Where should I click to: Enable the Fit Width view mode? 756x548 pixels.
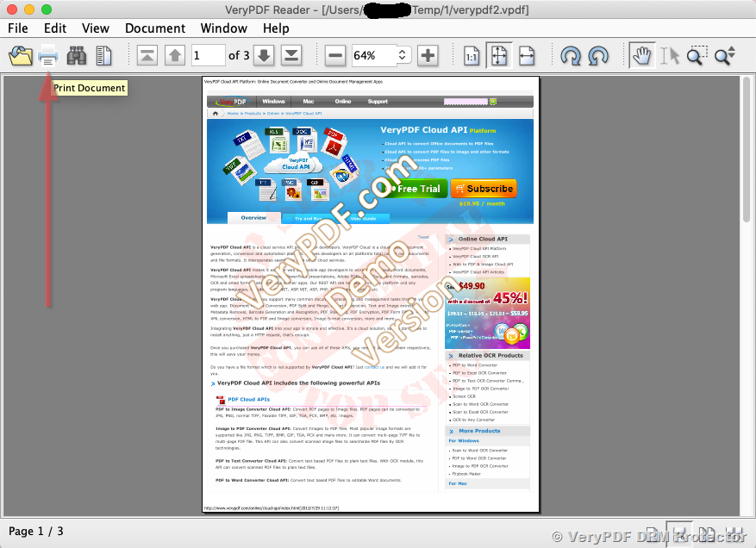pos(527,56)
